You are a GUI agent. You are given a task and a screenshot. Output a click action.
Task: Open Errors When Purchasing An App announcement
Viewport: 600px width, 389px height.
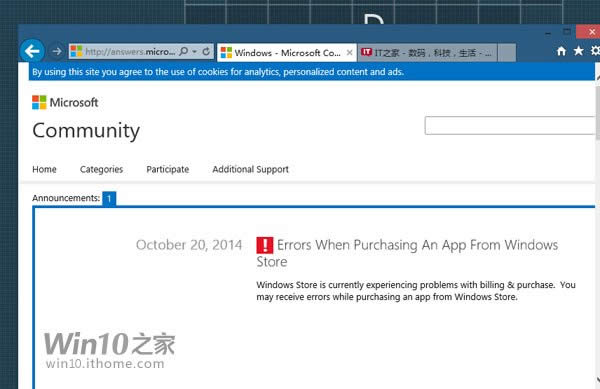click(x=408, y=253)
